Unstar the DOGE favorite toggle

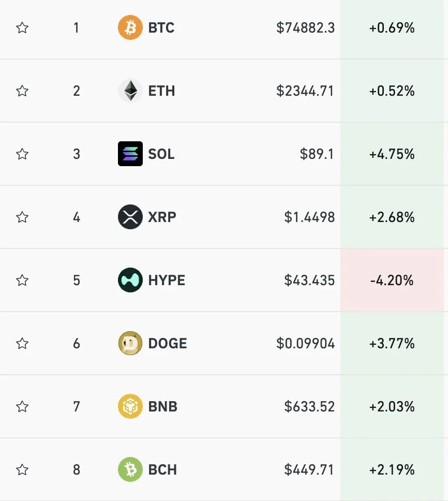pos(22,343)
